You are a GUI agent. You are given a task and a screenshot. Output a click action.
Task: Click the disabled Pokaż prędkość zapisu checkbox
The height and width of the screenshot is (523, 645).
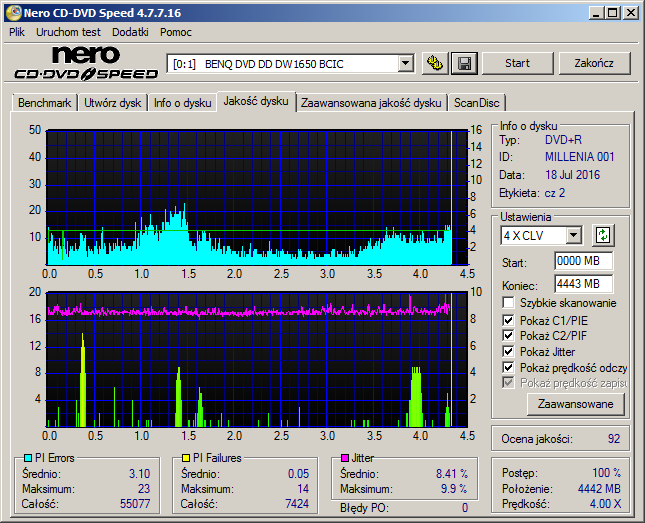[508, 383]
